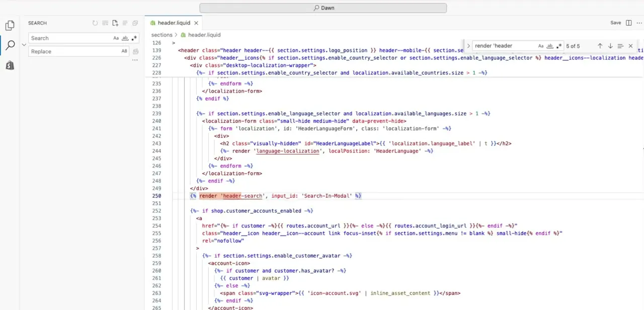
Task: Open the Search view in activity bar
Action: (x=10, y=46)
